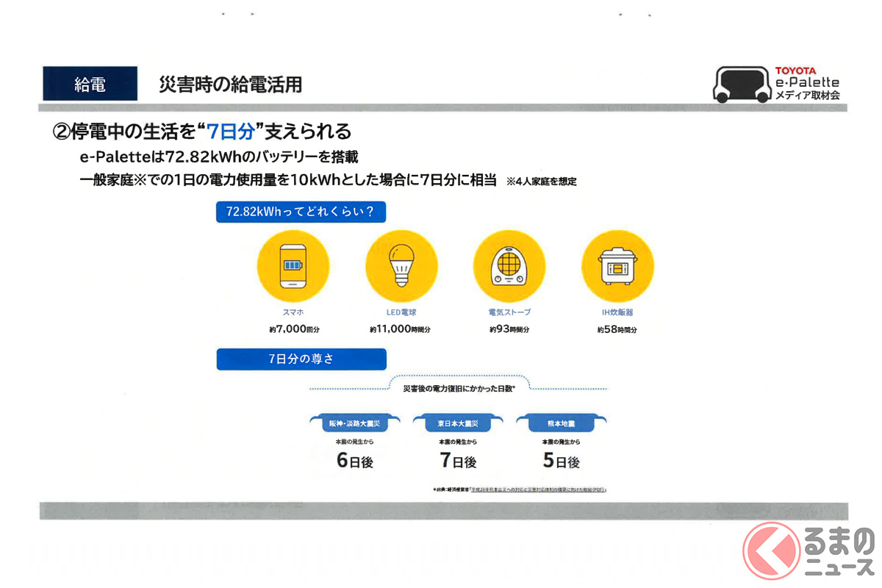Click the 災害時の給電活用 header title

coord(231,85)
